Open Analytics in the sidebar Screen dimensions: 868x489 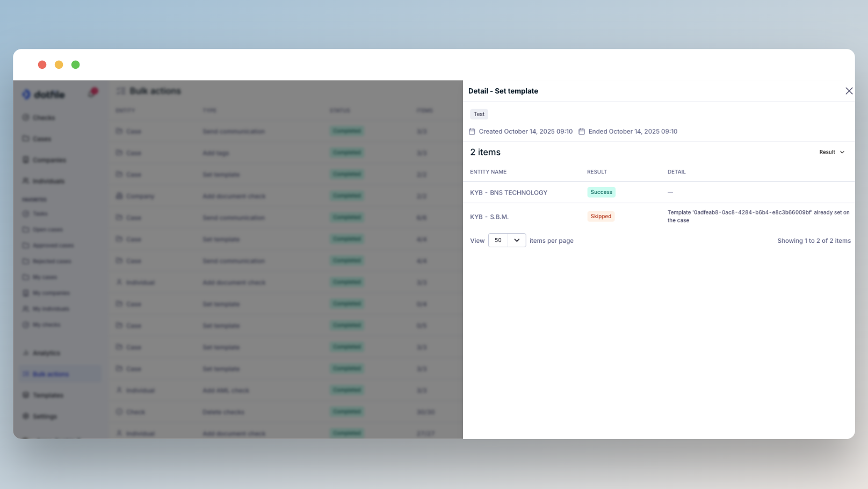(41, 353)
